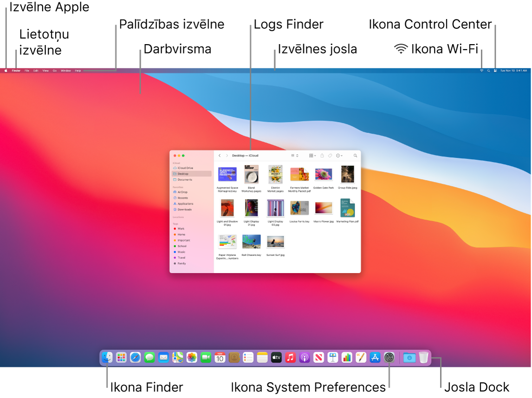Screen dimensions: 532x398
Task: Launch the Pages app from the Dock
Action: coord(361,357)
